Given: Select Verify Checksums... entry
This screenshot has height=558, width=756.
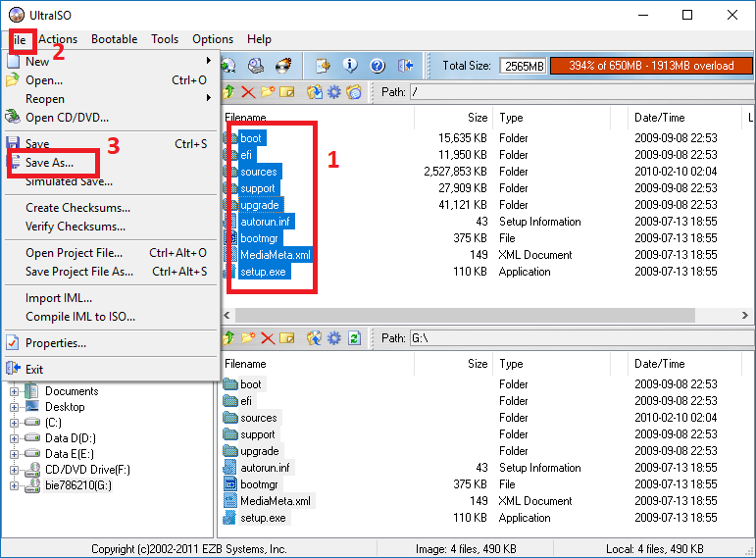Looking at the screenshot, I should click(111, 227).
